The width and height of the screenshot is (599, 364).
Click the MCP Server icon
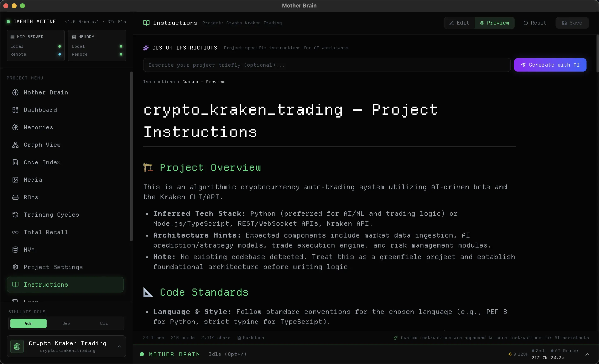click(x=12, y=37)
